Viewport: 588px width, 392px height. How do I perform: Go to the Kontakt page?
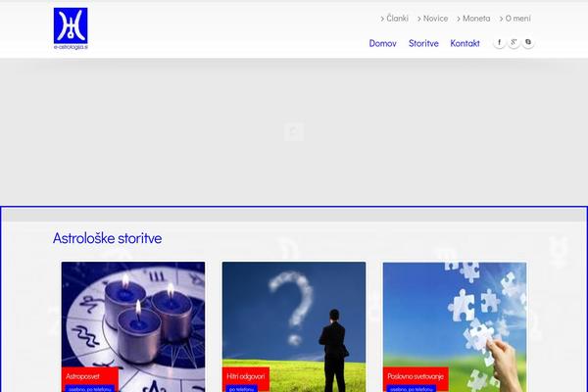(x=465, y=43)
